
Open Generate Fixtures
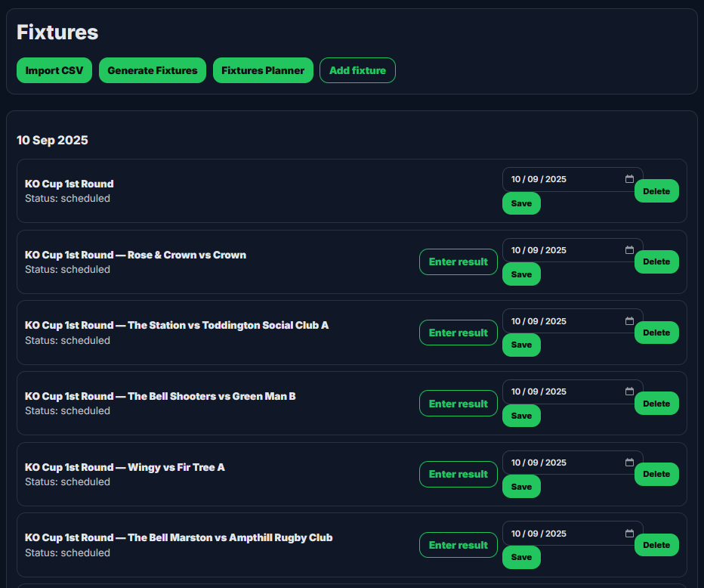[x=153, y=70]
